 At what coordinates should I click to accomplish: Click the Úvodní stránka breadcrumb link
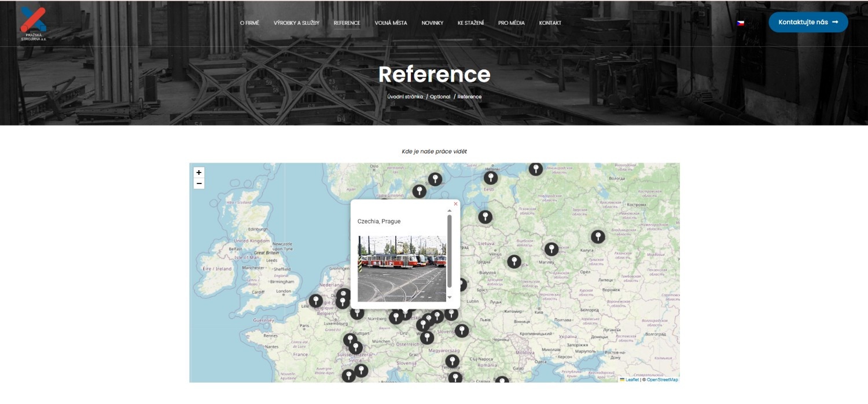coord(405,97)
